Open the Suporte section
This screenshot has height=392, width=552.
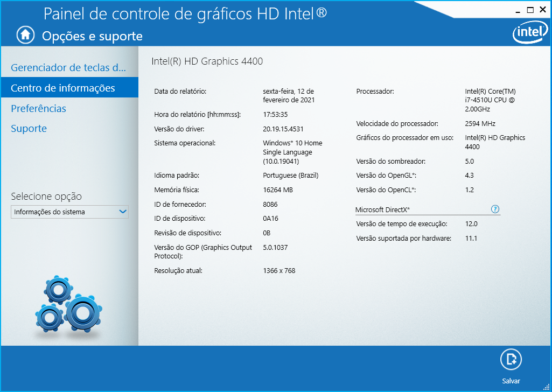tap(29, 129)
